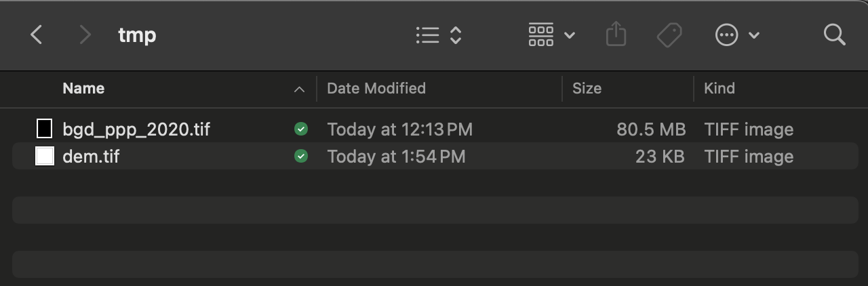Toggle sort direction arrow in Name column
The image size is (868, 286).
(x=299, y=89)
